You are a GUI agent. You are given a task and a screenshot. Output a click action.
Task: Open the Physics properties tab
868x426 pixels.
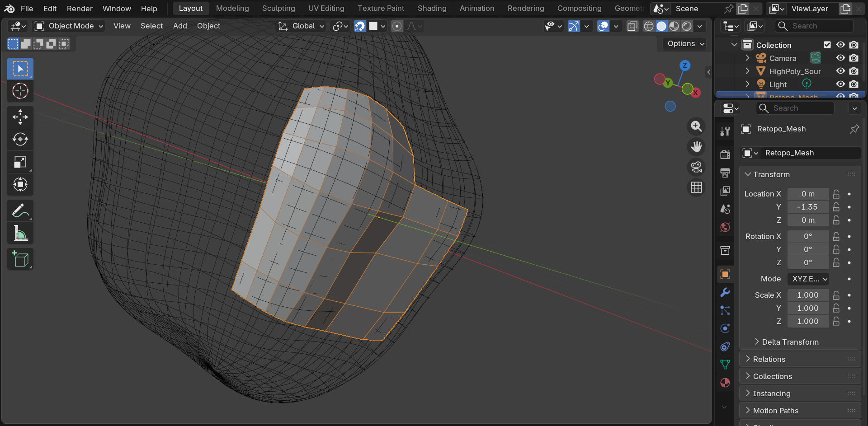725,328
